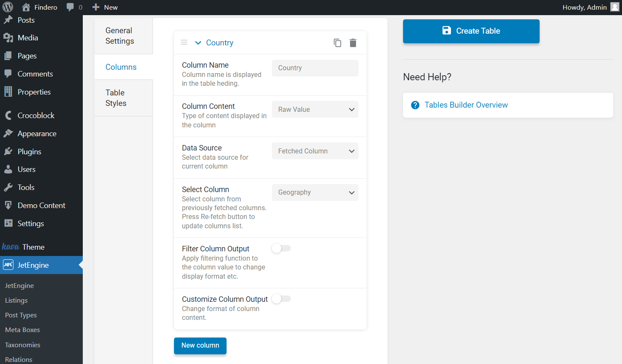Add a column with New column button

point(200,346)
